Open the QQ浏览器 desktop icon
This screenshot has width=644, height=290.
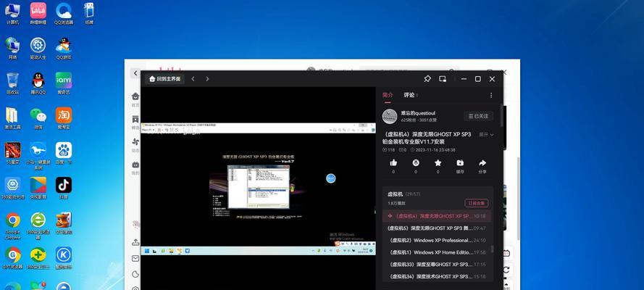pyautogui.click(x=64, y=13)
